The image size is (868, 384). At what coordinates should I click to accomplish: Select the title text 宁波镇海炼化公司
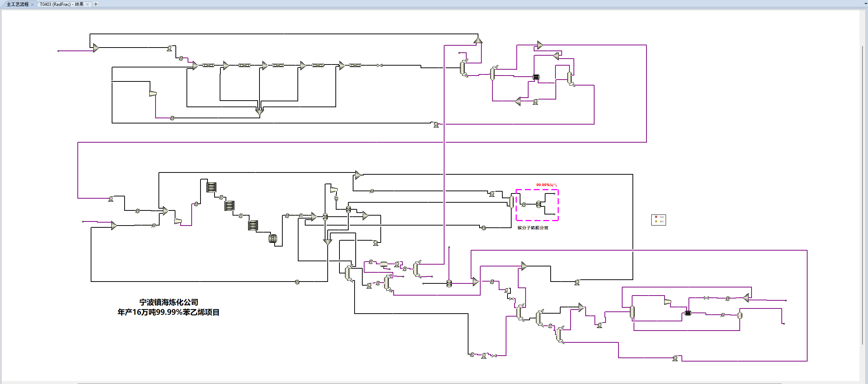click(x=169, y=302)
